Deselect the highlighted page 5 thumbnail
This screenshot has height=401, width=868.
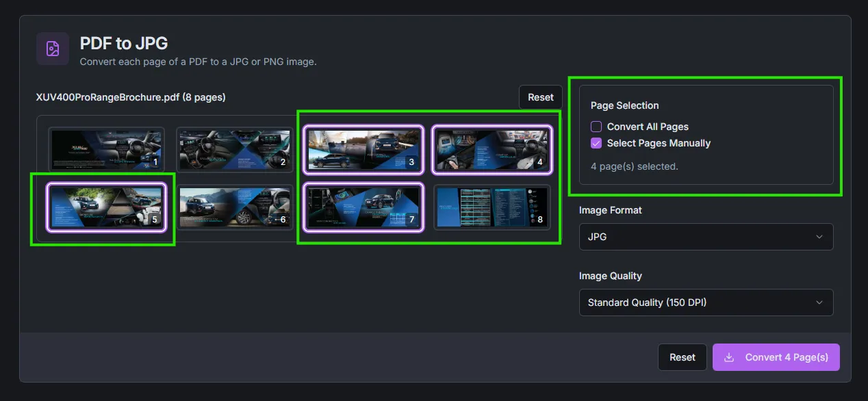[105, 207]
